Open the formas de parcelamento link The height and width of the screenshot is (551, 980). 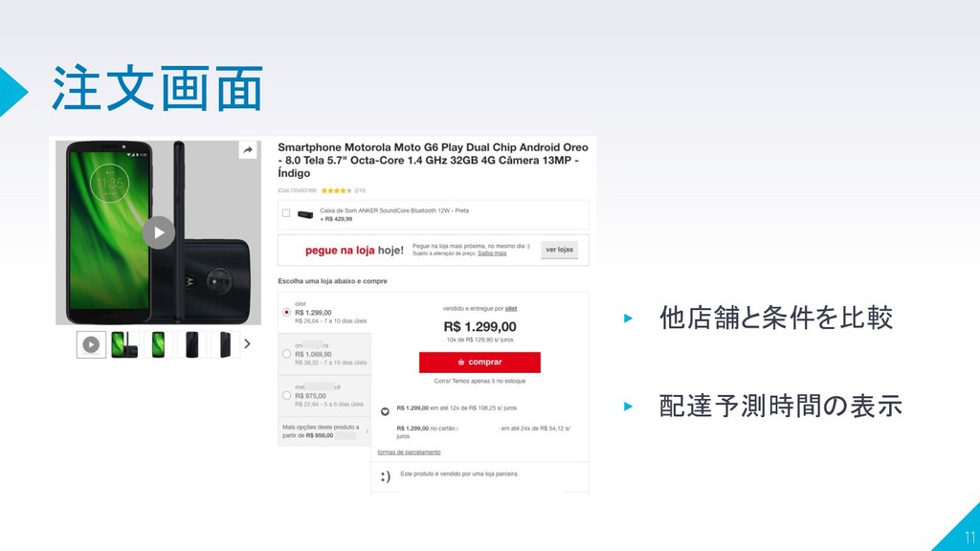point(409,452)
